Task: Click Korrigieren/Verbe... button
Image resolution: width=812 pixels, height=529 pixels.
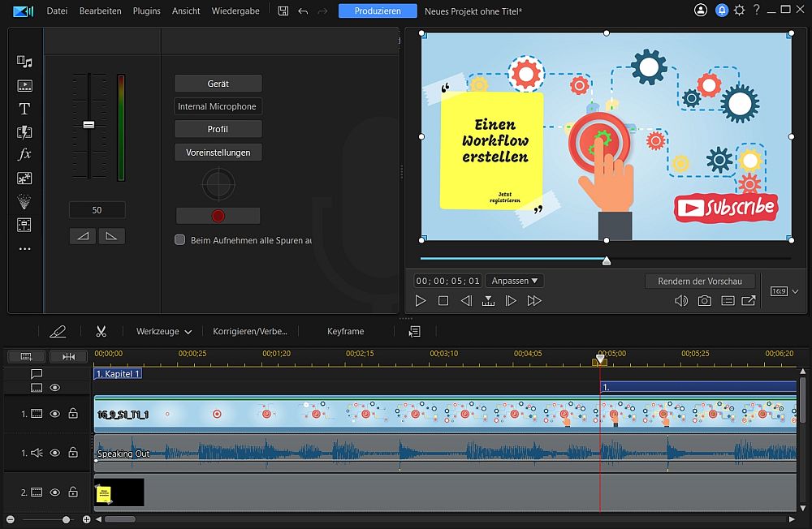Action: tap(249, 331)
